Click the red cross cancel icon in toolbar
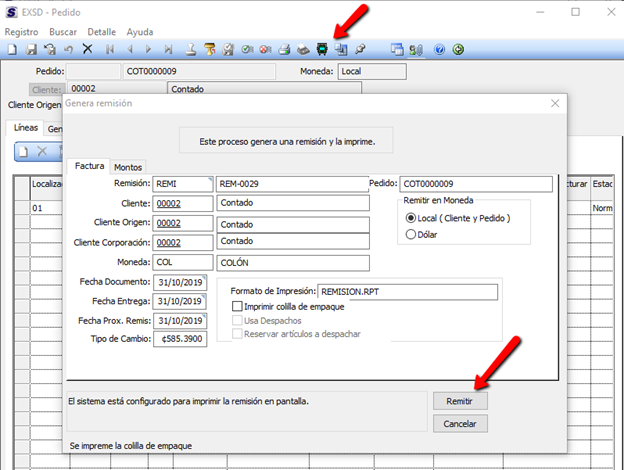The width and height of the screenshot is (624, 470). (x=265, y=49)
